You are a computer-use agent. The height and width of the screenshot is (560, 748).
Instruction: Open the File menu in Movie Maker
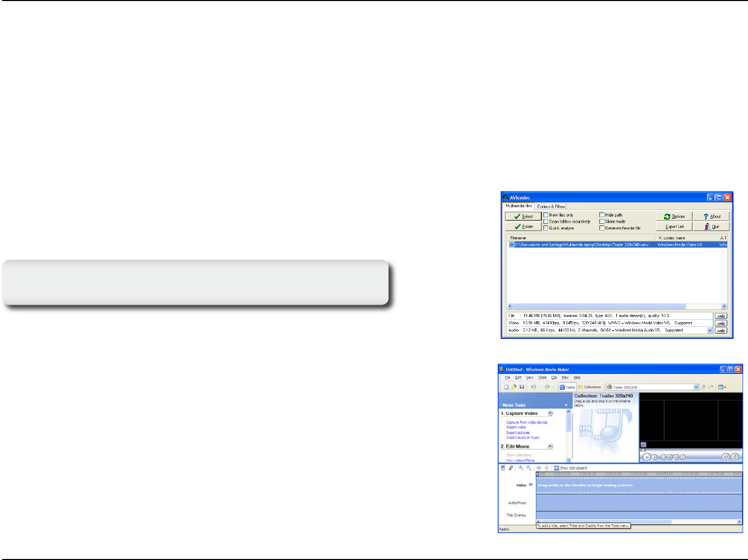coord(508,378)
